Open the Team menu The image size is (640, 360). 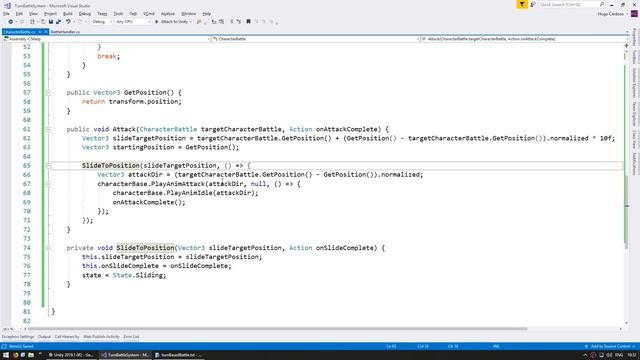click(x=102, y=14)
